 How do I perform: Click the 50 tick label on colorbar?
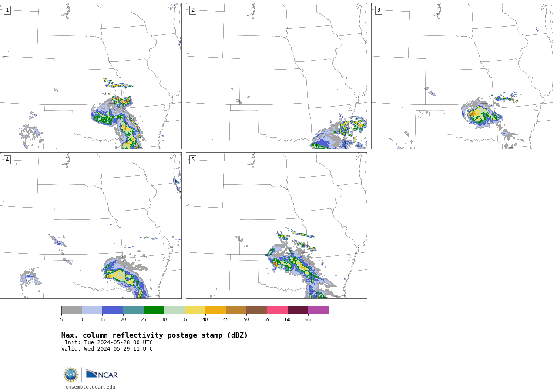(x=246, y=320)
